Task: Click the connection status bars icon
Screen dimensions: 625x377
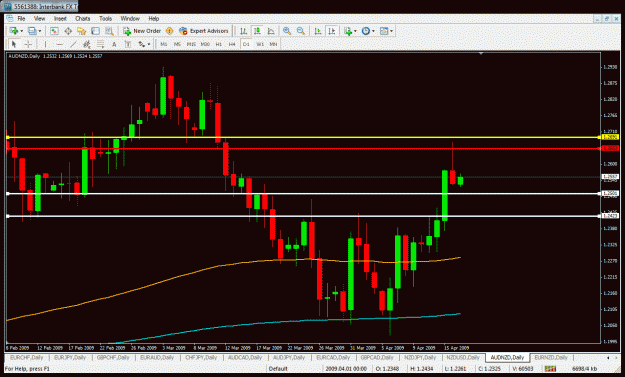Action: [550, 369]
